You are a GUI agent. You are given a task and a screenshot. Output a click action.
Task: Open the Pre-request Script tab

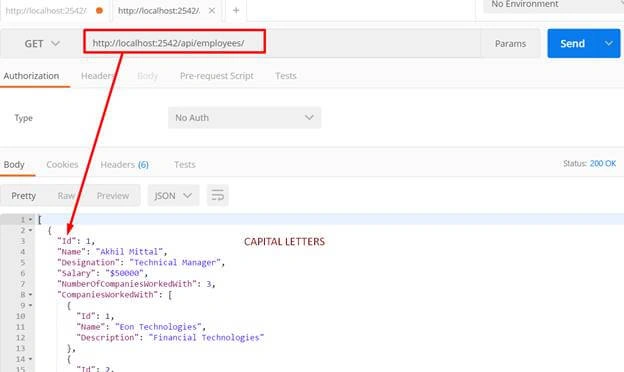(216, 76)
